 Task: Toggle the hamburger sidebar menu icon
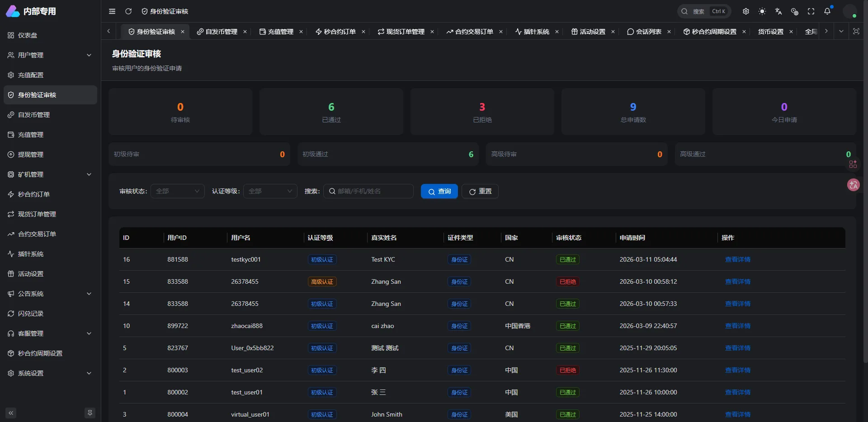112,11
